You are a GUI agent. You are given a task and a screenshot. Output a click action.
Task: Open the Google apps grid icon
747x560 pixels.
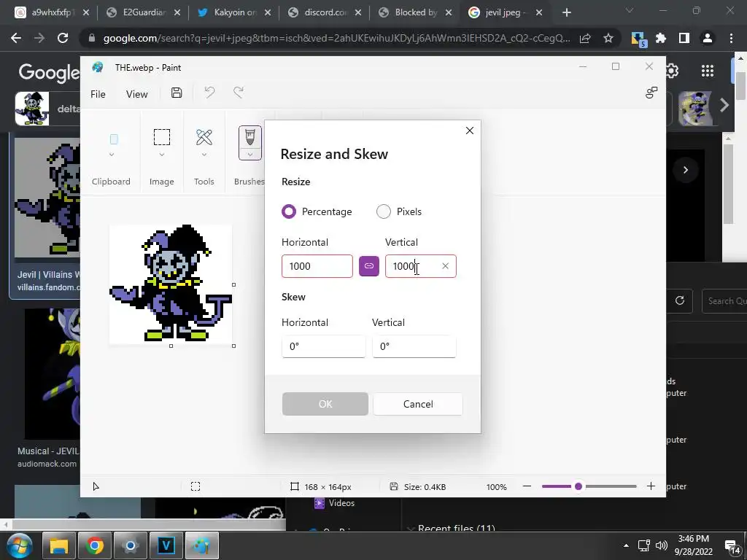pos(708,71)
